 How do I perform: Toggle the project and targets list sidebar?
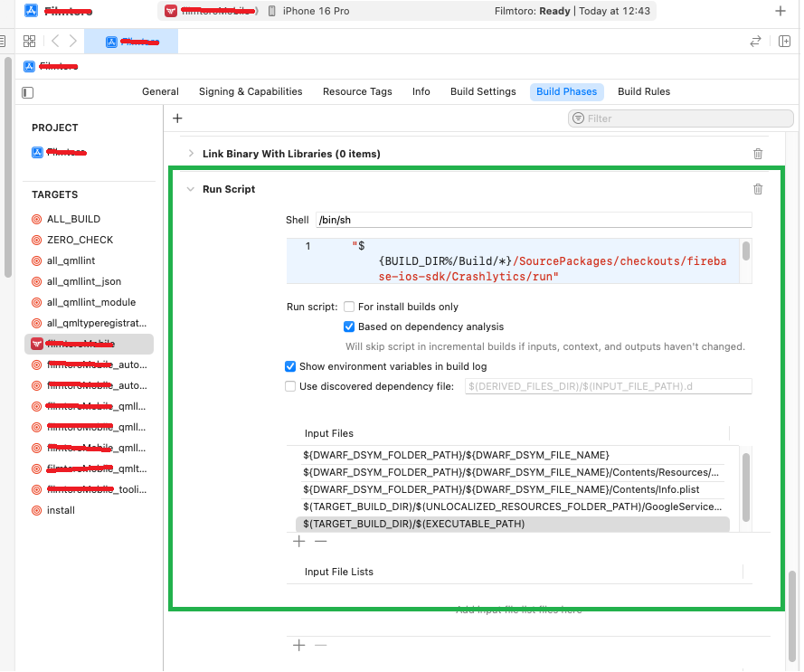point(28,92)
